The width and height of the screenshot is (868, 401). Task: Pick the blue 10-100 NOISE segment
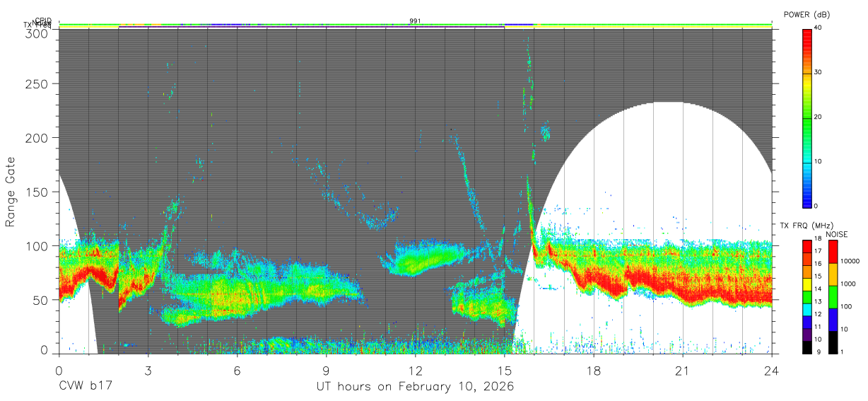tap(833, 319)
